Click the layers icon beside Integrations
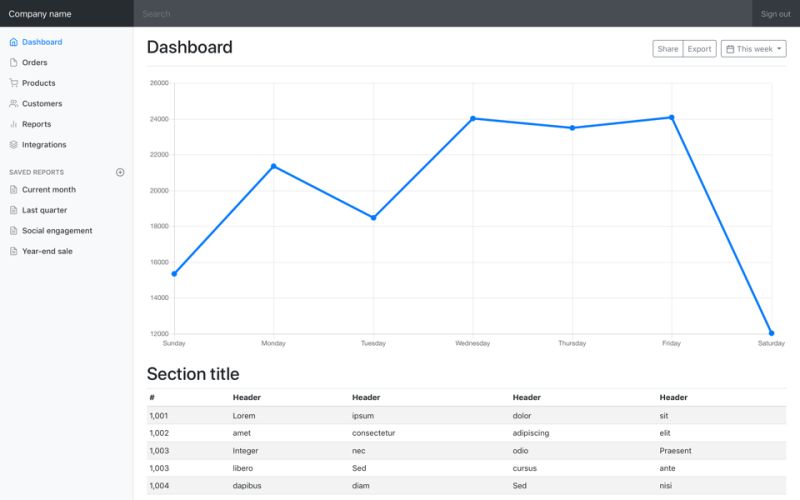This screenshot has height=500, width=800. pos(14,144)
